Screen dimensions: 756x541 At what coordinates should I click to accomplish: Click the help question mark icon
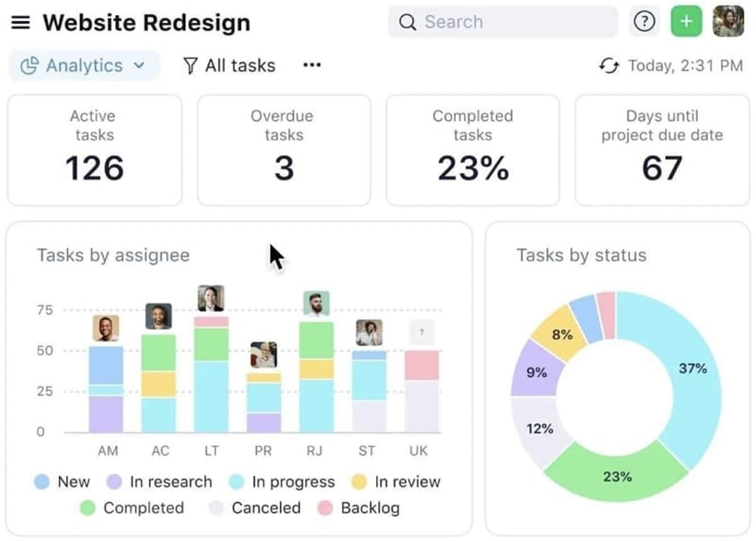pyautogui.click(x=644, y=22)
